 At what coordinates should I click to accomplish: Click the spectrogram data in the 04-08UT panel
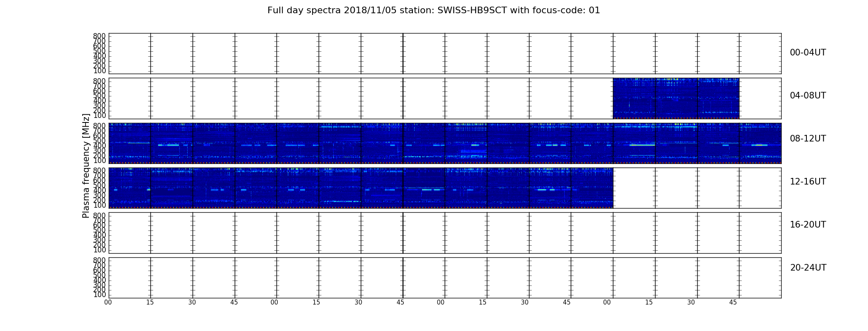tap(676, 98)
